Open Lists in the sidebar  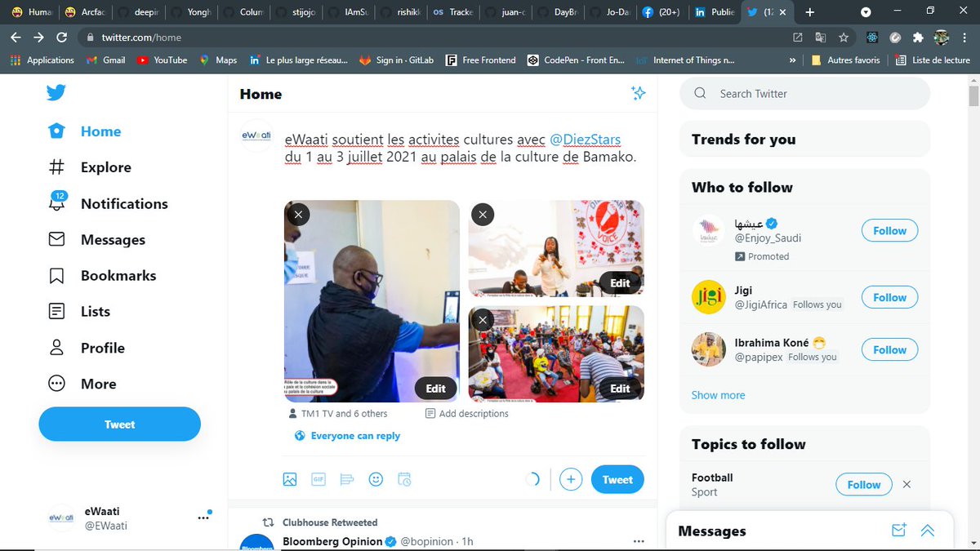tap(79, 311)
